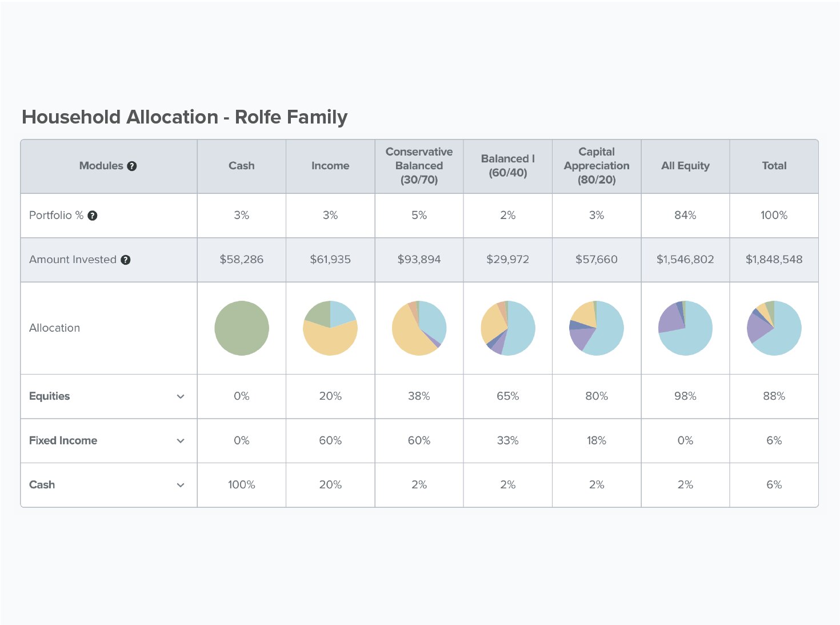Screen dimensions: 840x625
Task: Expand the Equities row chevron
Action: pos(181,397)
